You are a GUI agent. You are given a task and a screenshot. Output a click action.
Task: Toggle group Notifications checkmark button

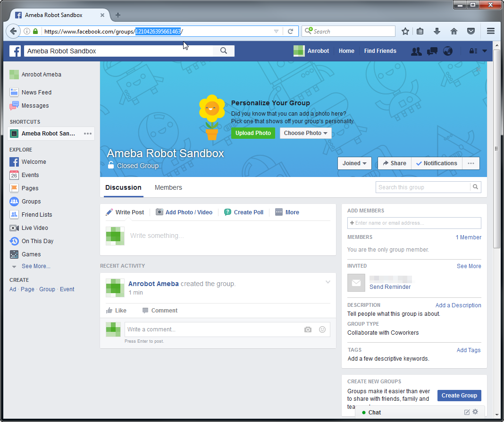[437, 163]
